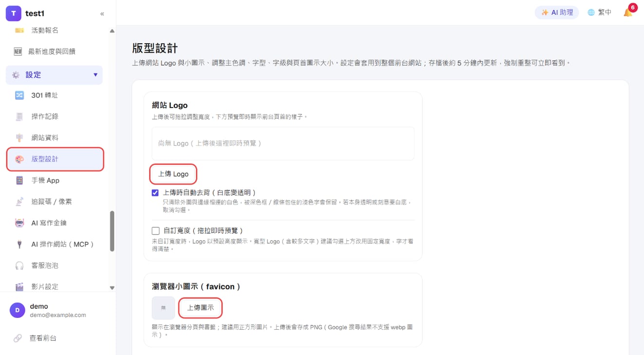The height and width of the screenshot is (355, 644).
Task: Click the empty favicon preview thumbnail
Action: [163, 308]
